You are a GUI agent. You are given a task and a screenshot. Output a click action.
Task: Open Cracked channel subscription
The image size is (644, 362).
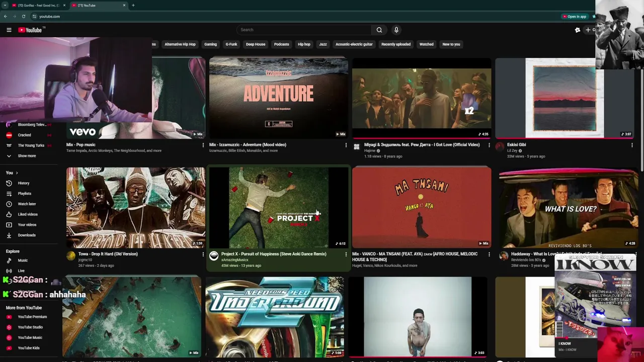tap(24, 135)
